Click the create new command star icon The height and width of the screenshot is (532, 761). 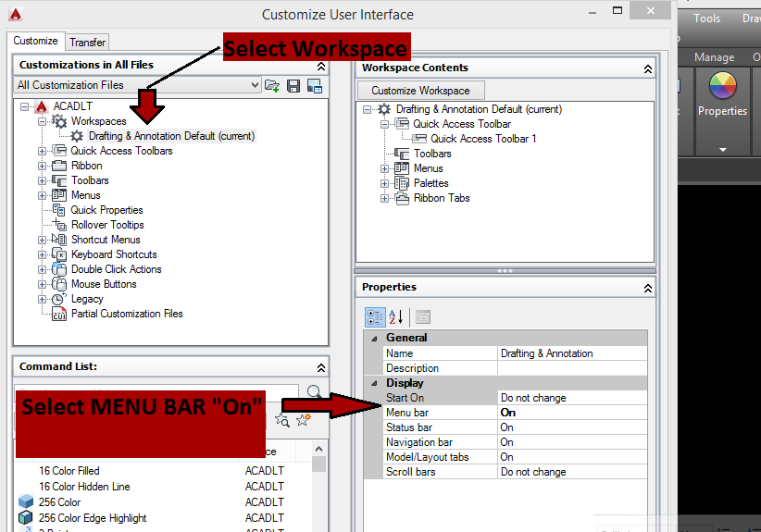click(303, 420)
